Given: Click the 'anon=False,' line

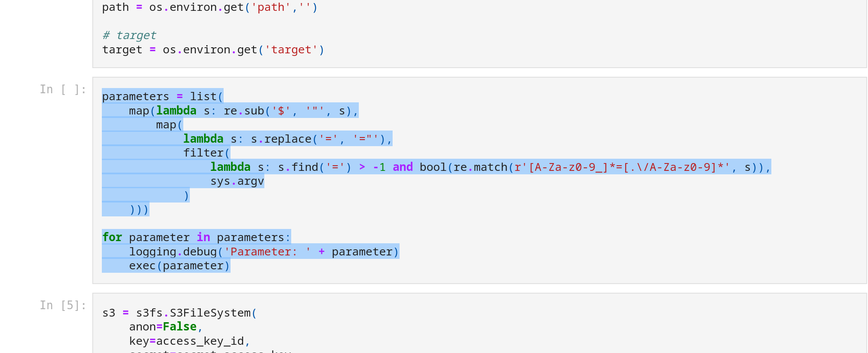Looking at the screenshot, I should 166,327.
